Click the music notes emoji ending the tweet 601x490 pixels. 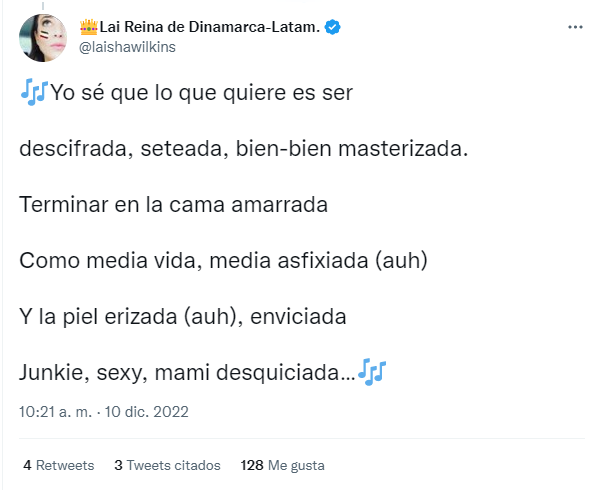pyautogui.click(x=372, y=372)
